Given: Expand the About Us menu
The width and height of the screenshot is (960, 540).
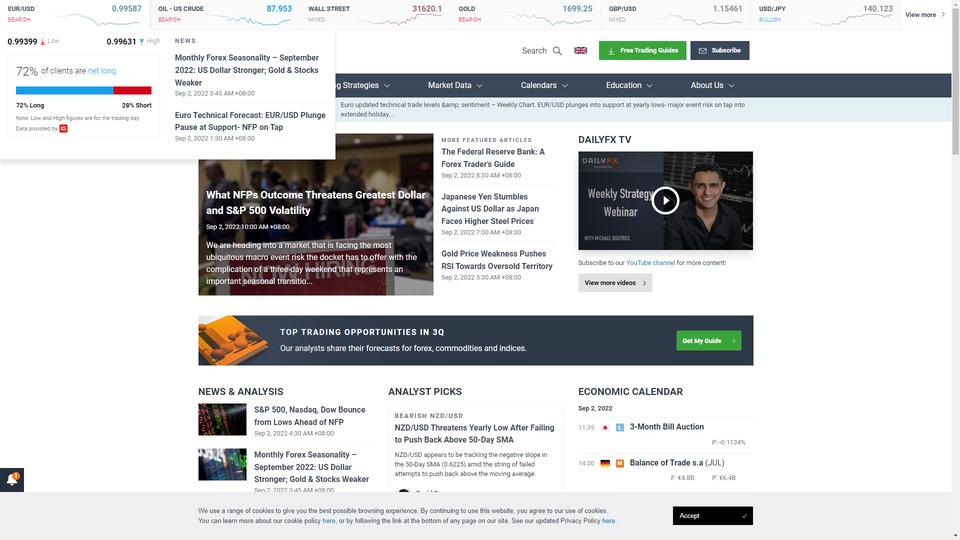Looking at the screenshot, I should (x=712, y=86).
